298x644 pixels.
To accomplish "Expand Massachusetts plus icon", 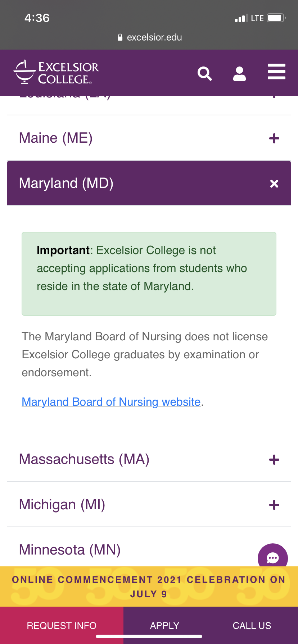I will point(274,460).
